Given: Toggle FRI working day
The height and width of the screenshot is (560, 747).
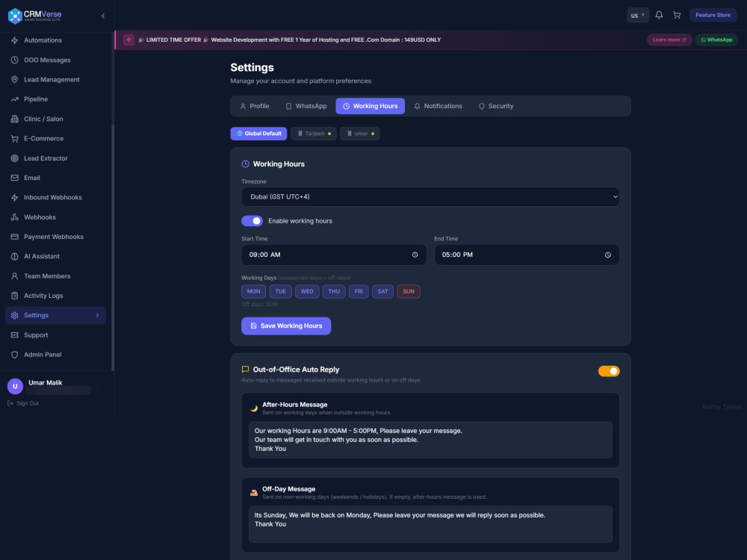Looking at the screenshot, I should pyautogui.click(x=359, y=291).
